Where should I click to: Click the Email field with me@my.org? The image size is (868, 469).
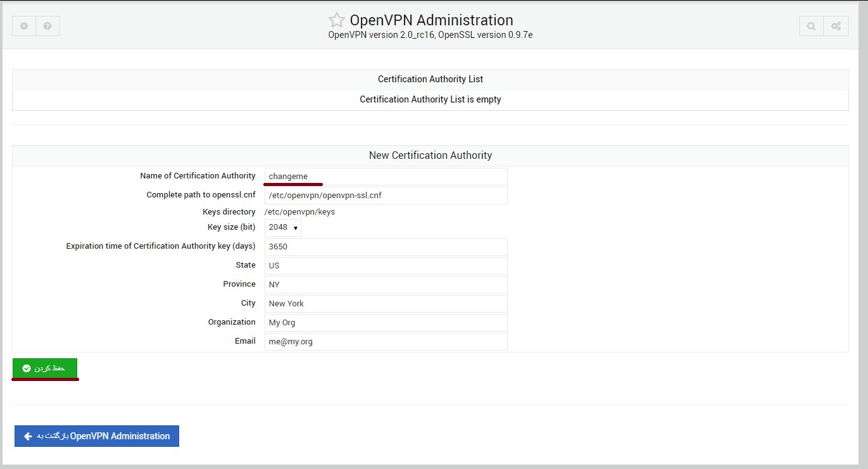pos(386,342)
